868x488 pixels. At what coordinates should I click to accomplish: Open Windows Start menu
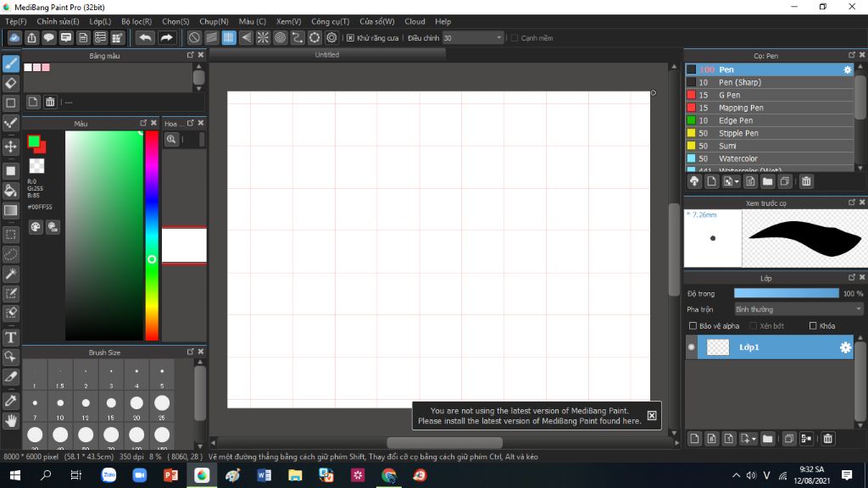point(15,475)
